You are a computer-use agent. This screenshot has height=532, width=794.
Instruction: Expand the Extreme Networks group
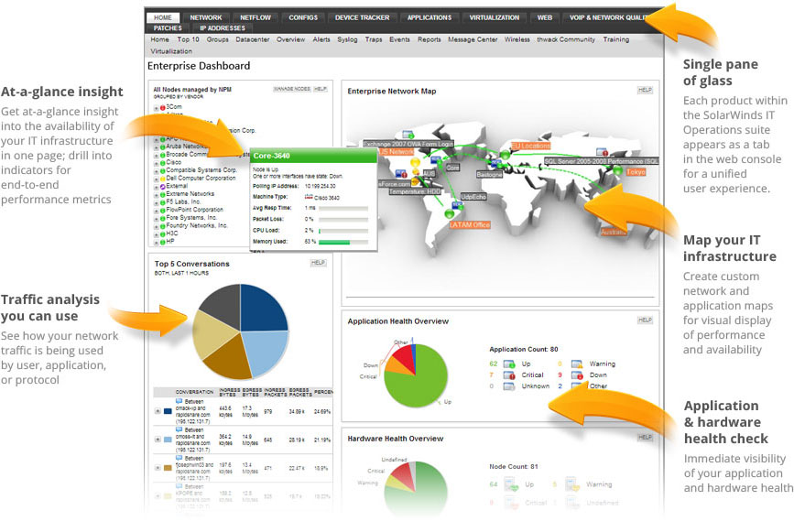tap(157, 194)
